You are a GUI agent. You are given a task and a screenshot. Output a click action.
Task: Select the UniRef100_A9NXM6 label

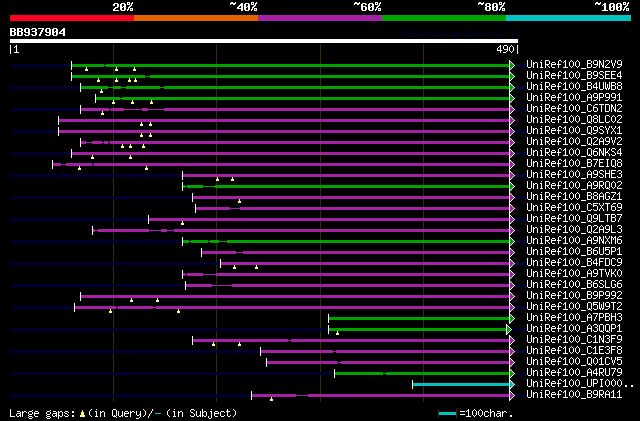pos(574,241)
